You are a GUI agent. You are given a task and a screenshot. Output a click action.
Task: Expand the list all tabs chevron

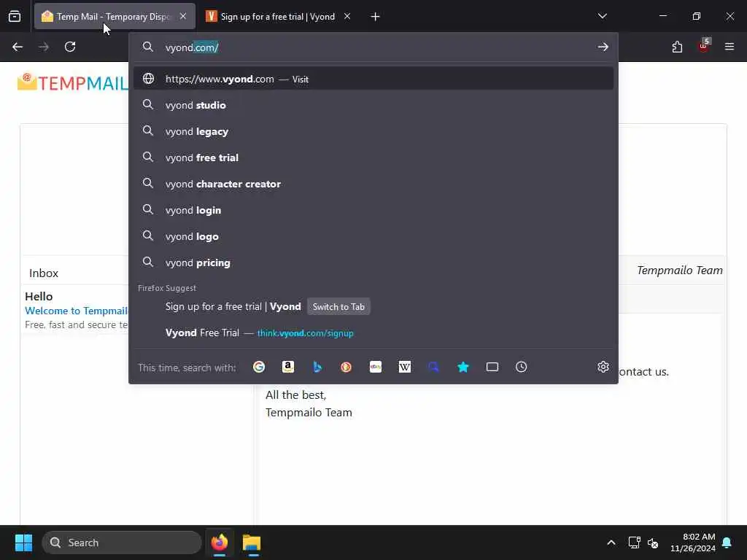[x=602, y=16]
